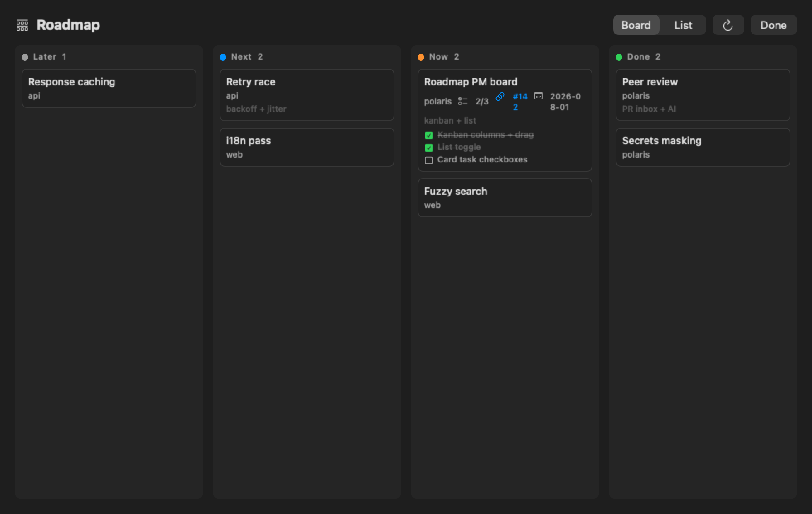Image resolution: width=812 pixels, height=514 pixels.
Task: Open the Fuzzy search card
Action: click(505, 198)
